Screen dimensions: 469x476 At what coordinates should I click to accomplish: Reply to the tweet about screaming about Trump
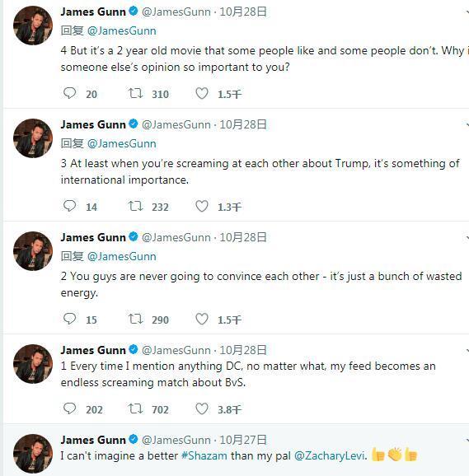click(69, 206)
